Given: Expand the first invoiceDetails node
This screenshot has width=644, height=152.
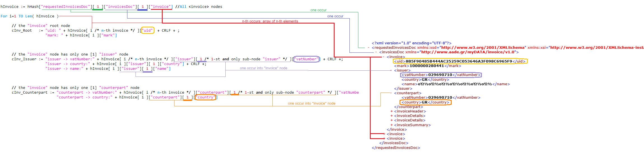Looking at the screenshot, I should [x=391, y=116].
